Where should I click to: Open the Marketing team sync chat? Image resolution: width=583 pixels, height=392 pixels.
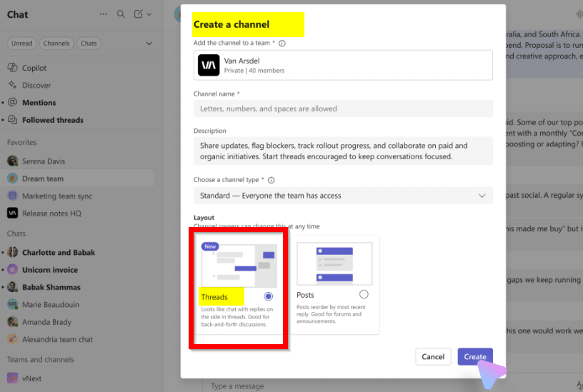click(57, 196)
